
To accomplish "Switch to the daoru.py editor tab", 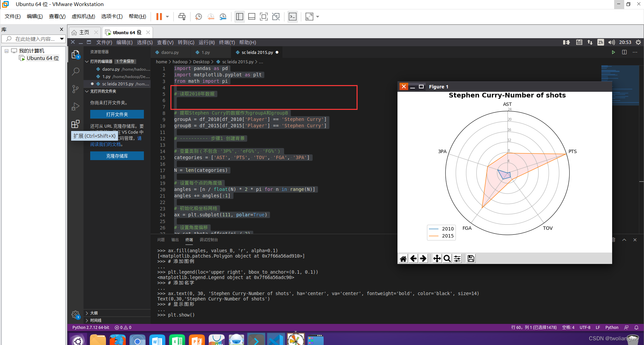I will coord(170,52).
